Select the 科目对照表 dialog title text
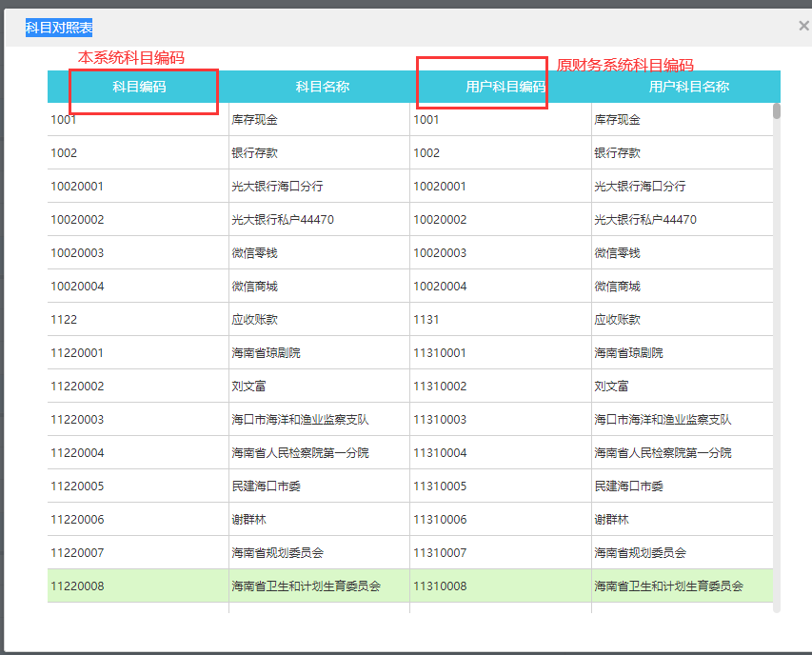Screen dimensions: 812x655 pyautogui.click(x=59, y=29)
